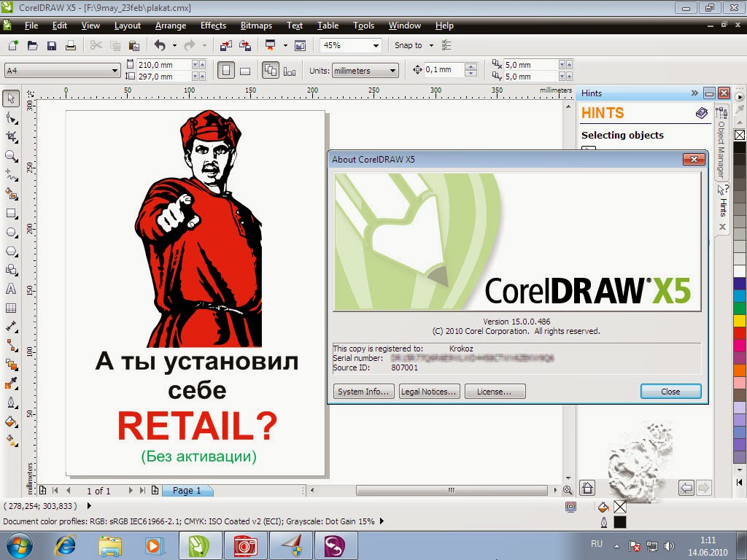Collapse the Hints docker chevron
The image size is (747, 560).
pos(694,93)
